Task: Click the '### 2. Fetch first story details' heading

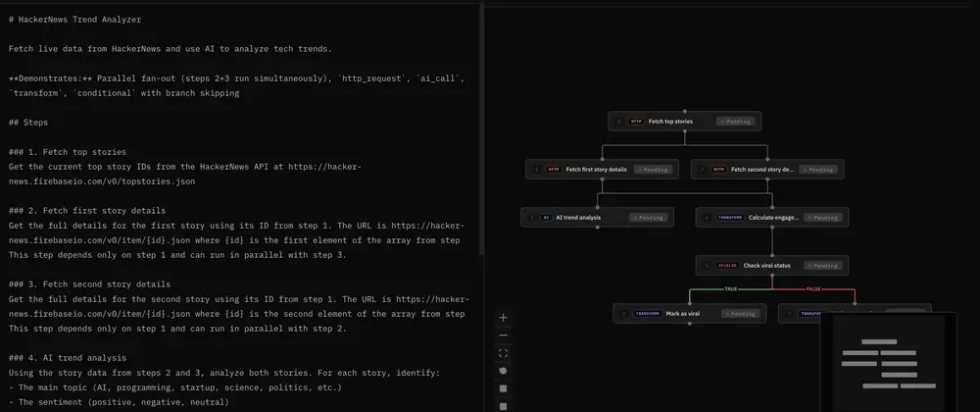Action: (x=87, y=211)
